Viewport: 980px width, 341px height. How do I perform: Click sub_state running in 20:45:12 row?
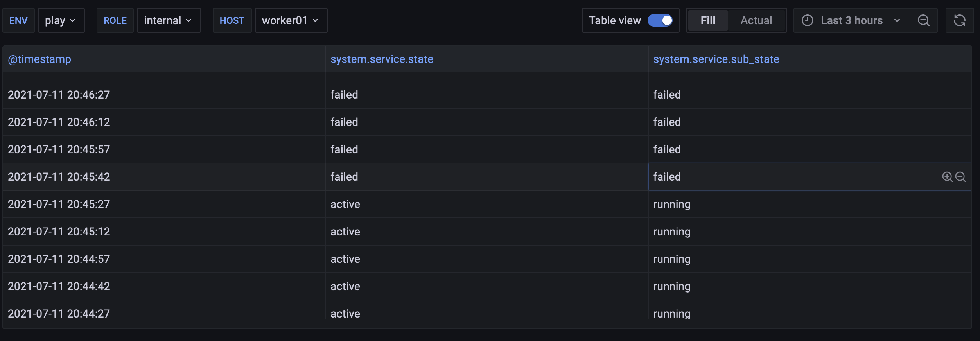tap(810, 232)
